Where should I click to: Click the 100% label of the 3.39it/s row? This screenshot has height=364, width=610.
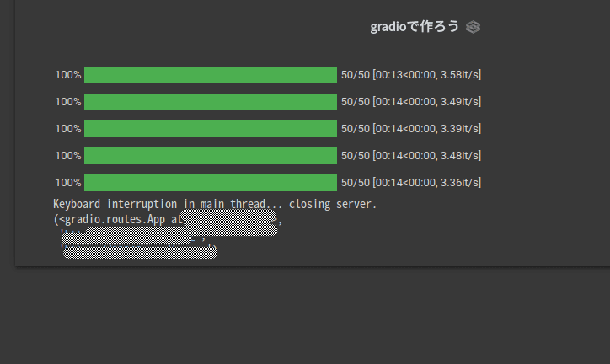(68, 129)
